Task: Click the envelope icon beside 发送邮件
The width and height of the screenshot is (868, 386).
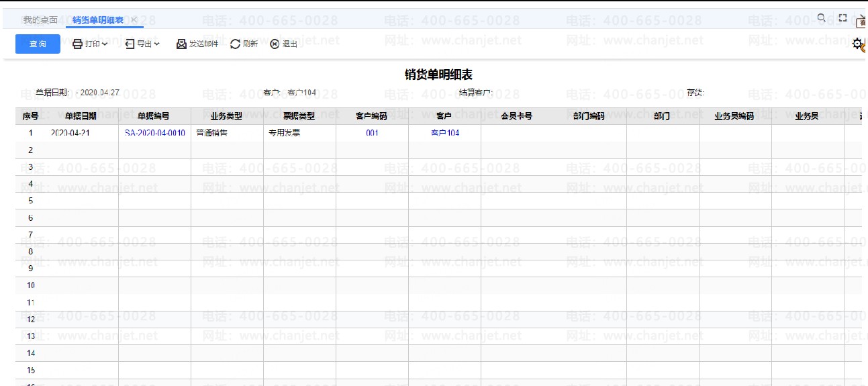Action: (181, 44)
